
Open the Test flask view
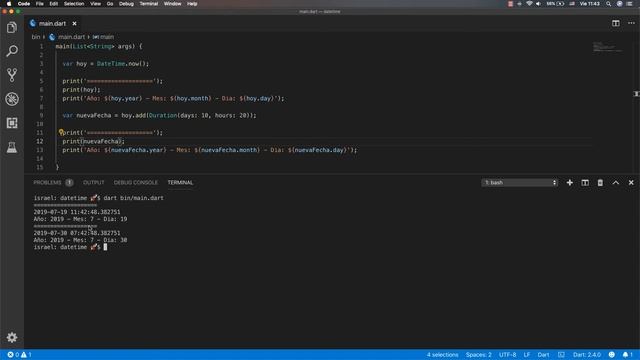(x=12, y=147)
